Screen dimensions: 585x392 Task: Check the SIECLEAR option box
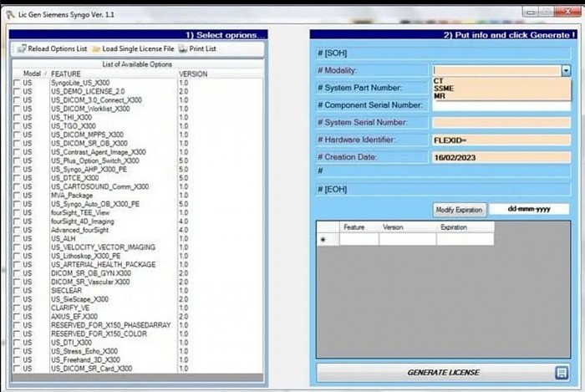pos(17,290)
